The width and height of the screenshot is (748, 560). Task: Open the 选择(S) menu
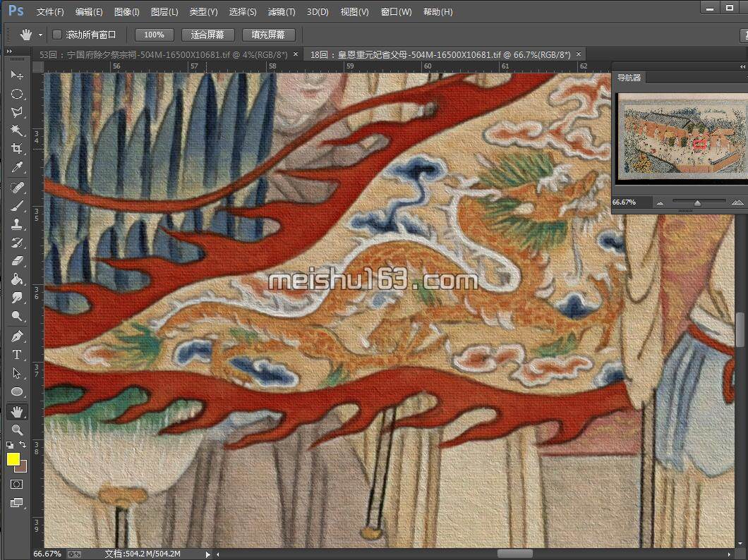pyautogui.click(x=243, y=12)
